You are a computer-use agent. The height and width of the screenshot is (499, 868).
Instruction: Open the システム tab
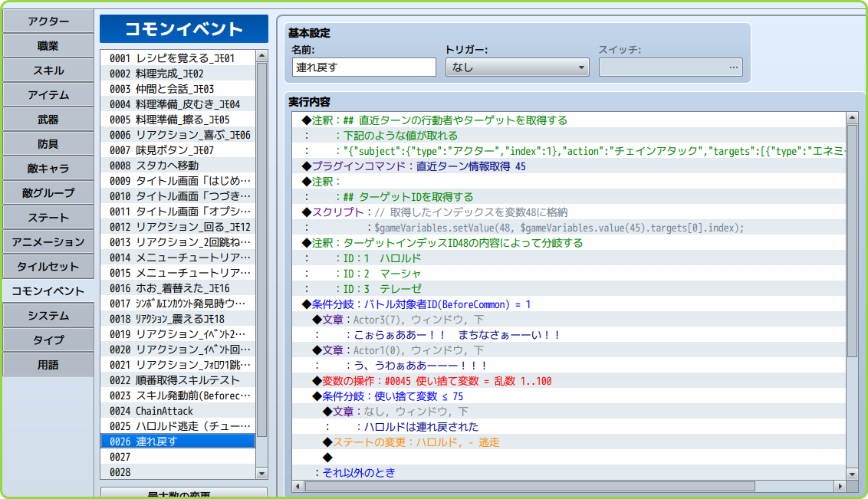(48, 315)
